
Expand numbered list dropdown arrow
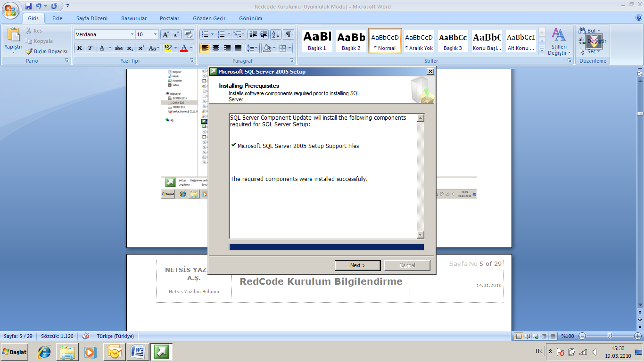[x=229, y=34]
